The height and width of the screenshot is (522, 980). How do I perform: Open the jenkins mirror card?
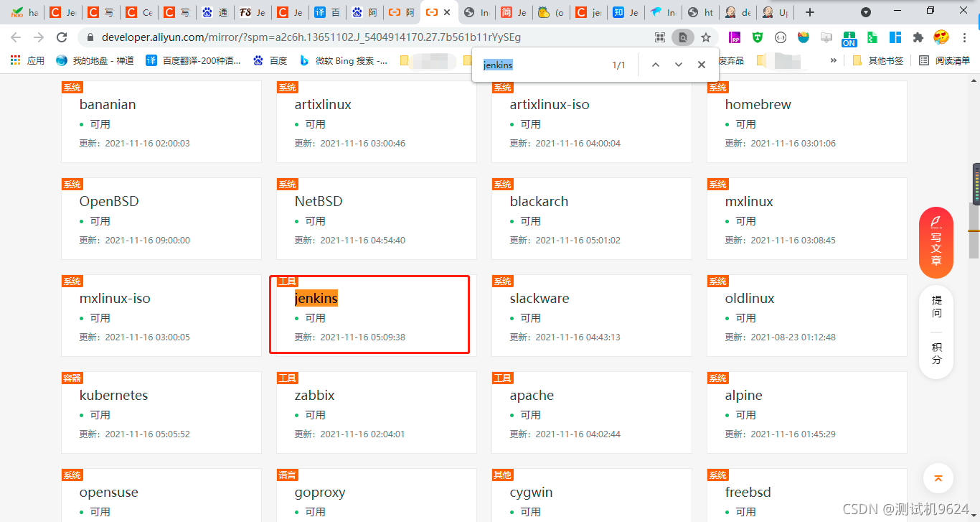pyautogui.click(x=377, y=315)
